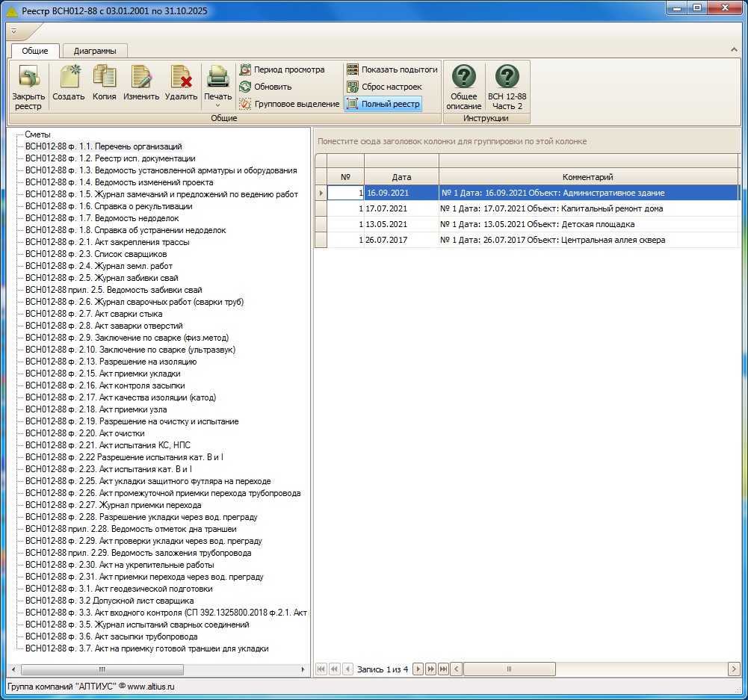Switch to the Диаграммы tab
Screen dimensions: 748x700
[95, 51]
